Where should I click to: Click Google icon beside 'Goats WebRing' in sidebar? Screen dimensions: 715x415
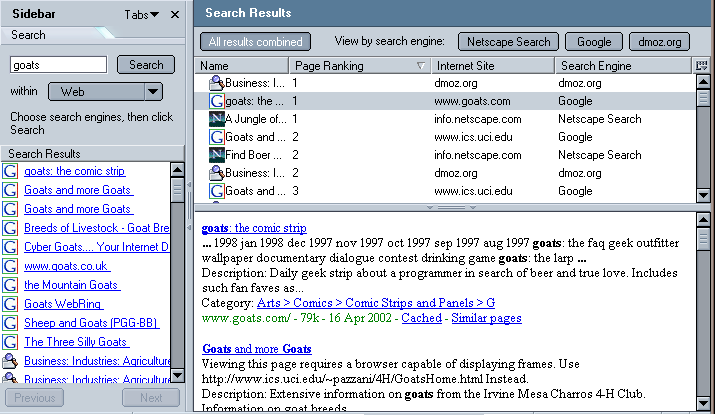[x=11, y=304]
